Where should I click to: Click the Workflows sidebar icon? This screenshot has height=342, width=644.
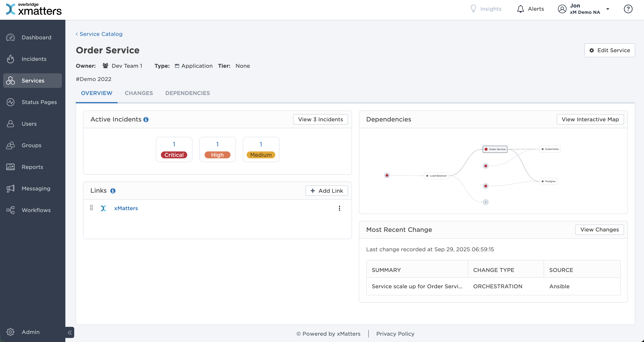pyautogui.click(x=11, y=210)
